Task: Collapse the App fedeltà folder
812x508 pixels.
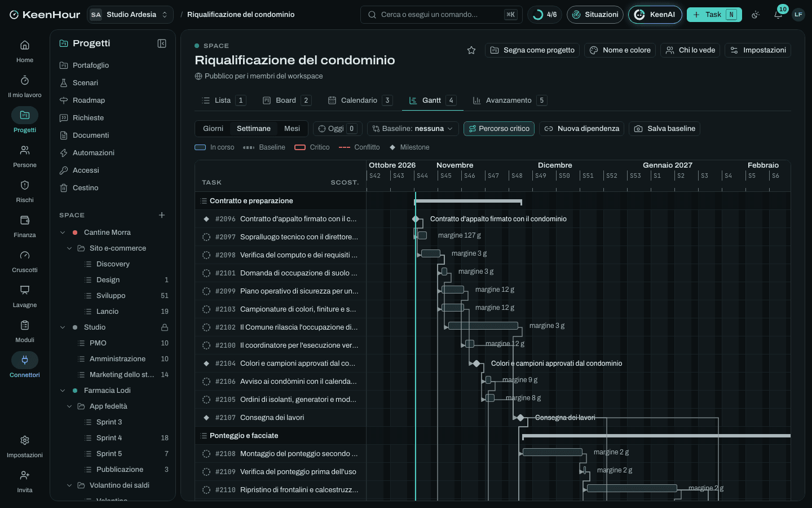Action: [x=69, y=406]
